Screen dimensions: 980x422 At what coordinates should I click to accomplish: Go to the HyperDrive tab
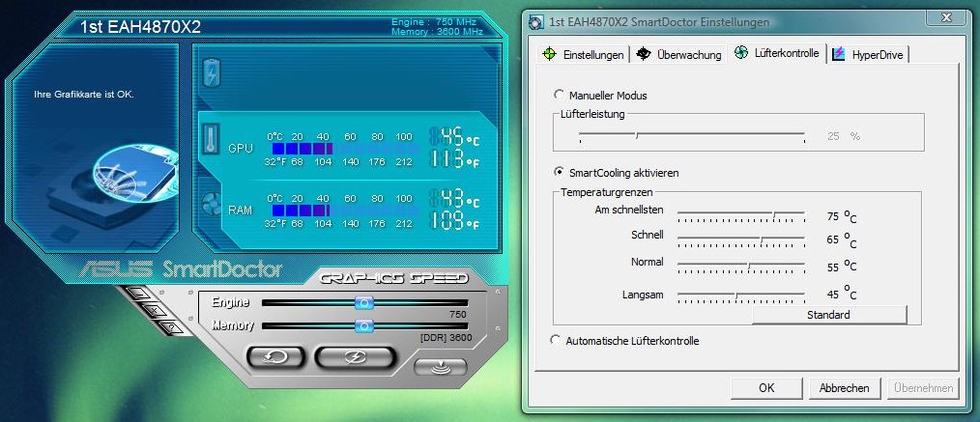(x=869, y=54)
